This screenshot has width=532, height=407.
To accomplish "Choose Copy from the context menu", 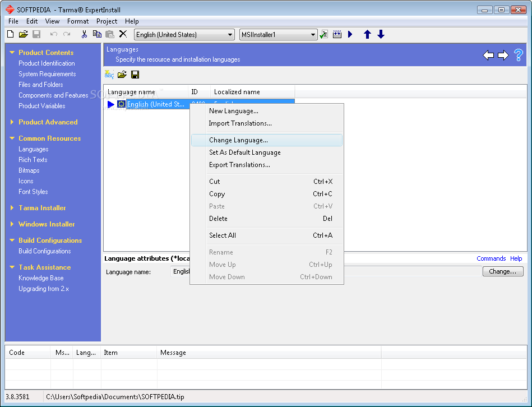I will pyautogui.click(x=267, y=193).
